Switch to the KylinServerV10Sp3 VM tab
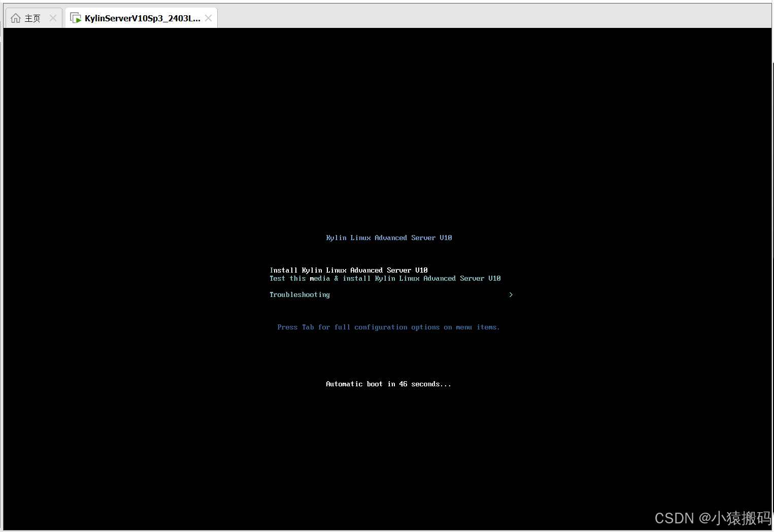Screen dimensions: 774x532 (142, 18)
